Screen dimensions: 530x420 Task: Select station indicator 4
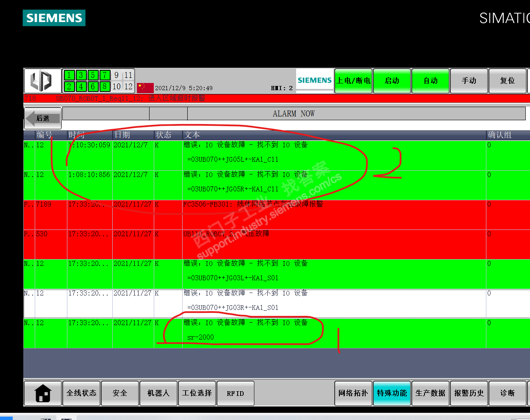[81, 87]
